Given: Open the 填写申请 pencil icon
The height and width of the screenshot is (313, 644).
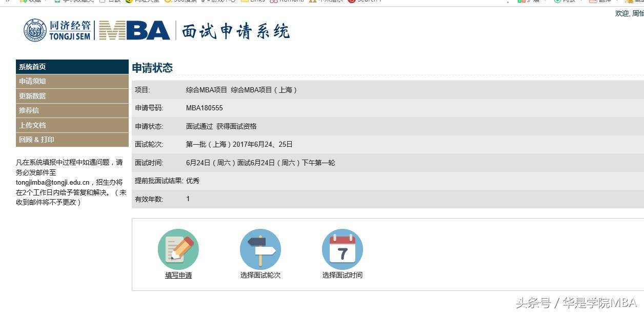Looking at the screenshot, I should tap(178, 249).
